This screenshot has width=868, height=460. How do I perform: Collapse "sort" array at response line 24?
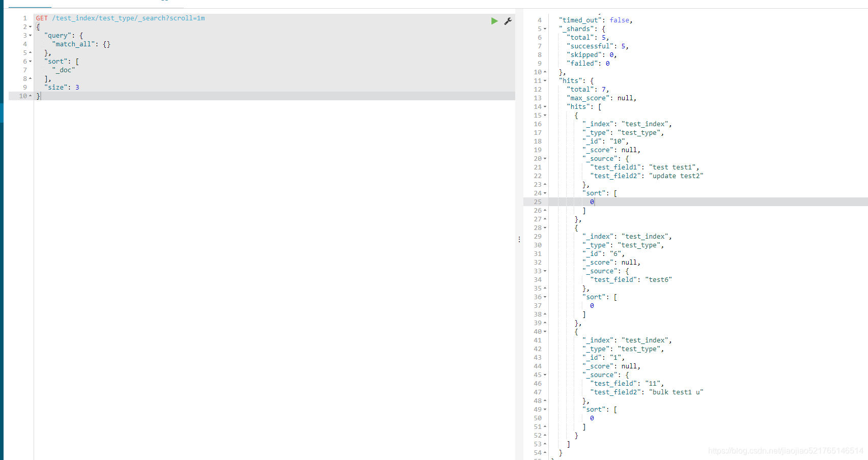click(x=545, y=193)
